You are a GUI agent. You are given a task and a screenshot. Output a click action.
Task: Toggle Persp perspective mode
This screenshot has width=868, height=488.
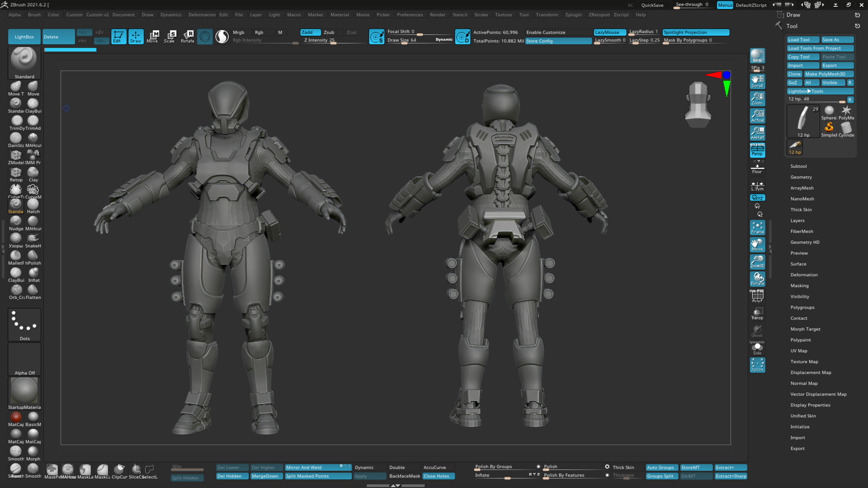click(757, 151)
